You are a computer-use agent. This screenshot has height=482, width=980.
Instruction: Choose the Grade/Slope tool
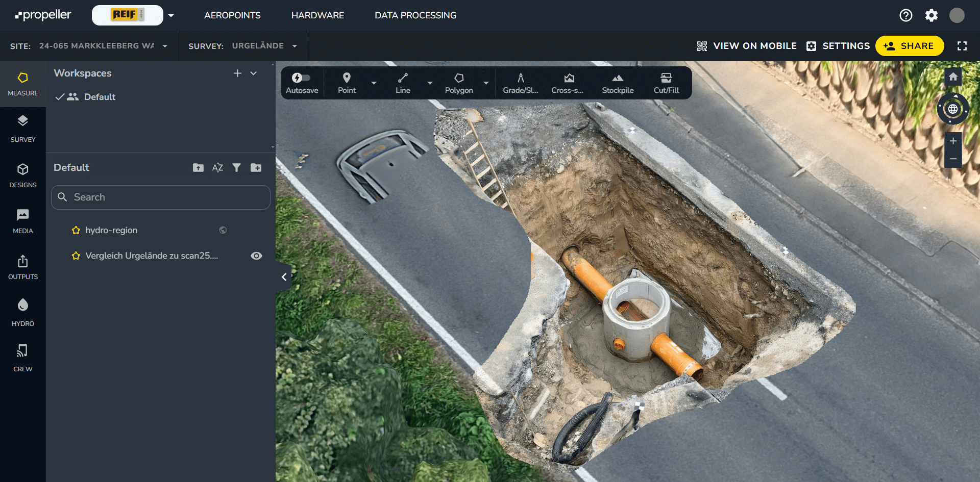520,83
